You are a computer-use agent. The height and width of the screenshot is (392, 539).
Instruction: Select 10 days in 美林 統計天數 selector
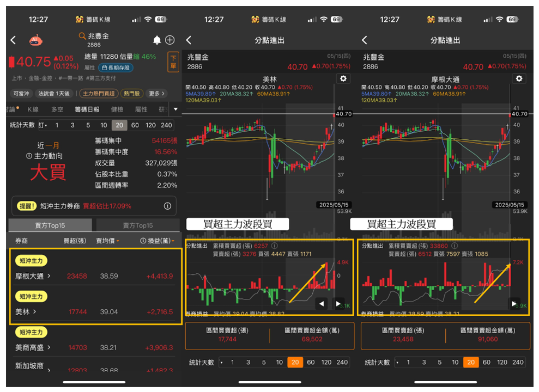279,362
